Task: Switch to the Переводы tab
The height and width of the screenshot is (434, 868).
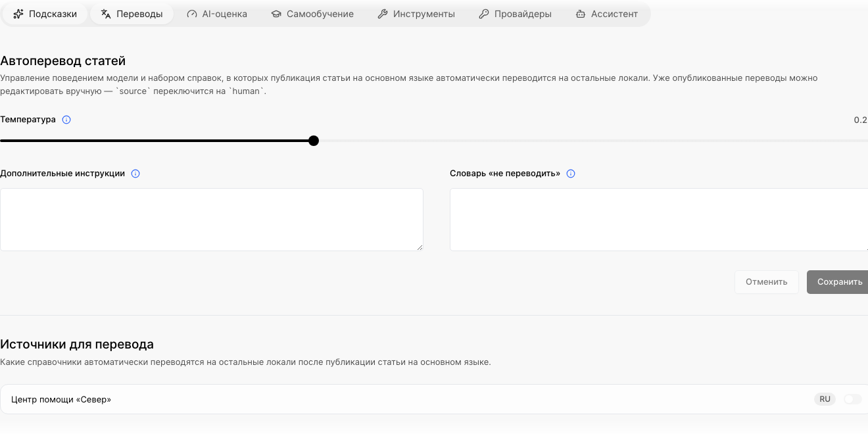Action: pyautogui.click(x=132, y=14)
